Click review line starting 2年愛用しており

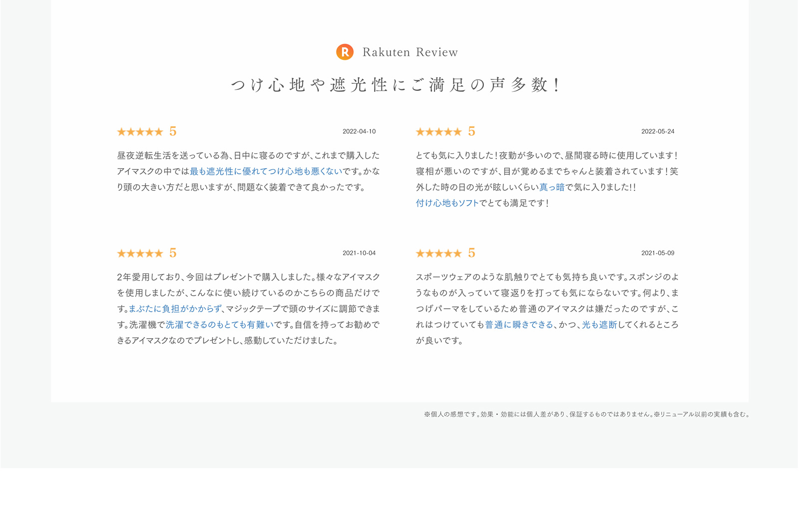(x=249, y=277)
